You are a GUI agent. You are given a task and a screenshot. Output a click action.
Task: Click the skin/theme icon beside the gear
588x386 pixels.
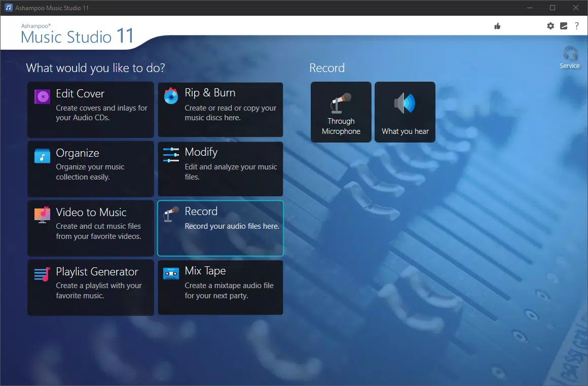pos(564,26)
